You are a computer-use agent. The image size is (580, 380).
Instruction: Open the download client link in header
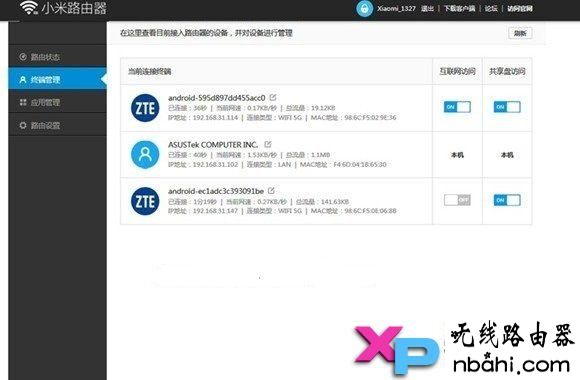[459, 8]
